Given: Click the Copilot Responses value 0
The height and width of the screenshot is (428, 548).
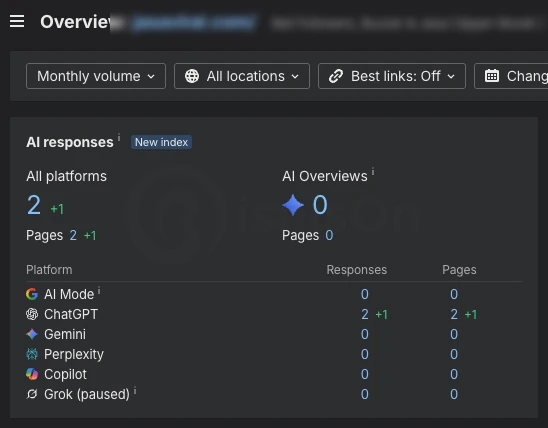Looking at the screenshot, I should [365, 374].
